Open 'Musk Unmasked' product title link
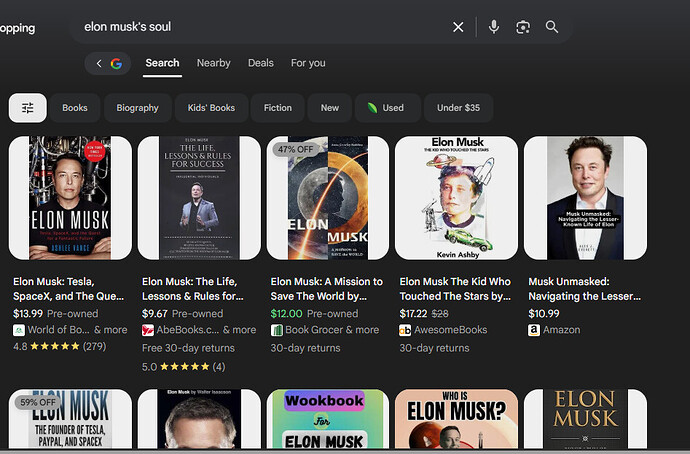Image resolution: width=690 pixels, height=454 pixels. 584,289
